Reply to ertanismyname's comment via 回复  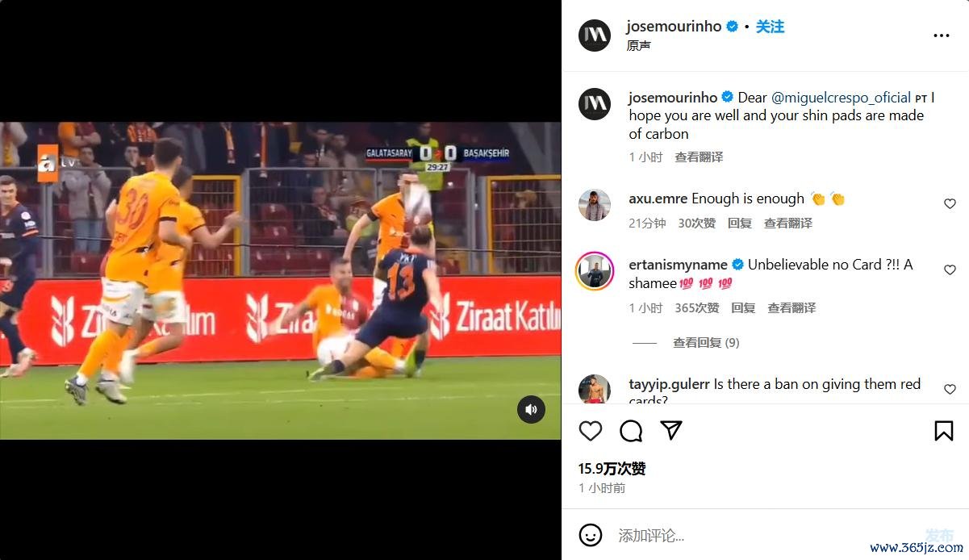[x=743, y=308]
